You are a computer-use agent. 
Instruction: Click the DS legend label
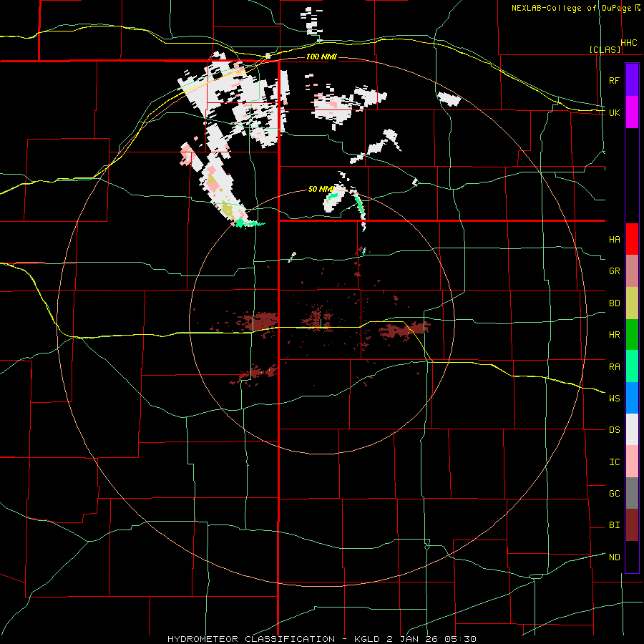pos(614,430)
